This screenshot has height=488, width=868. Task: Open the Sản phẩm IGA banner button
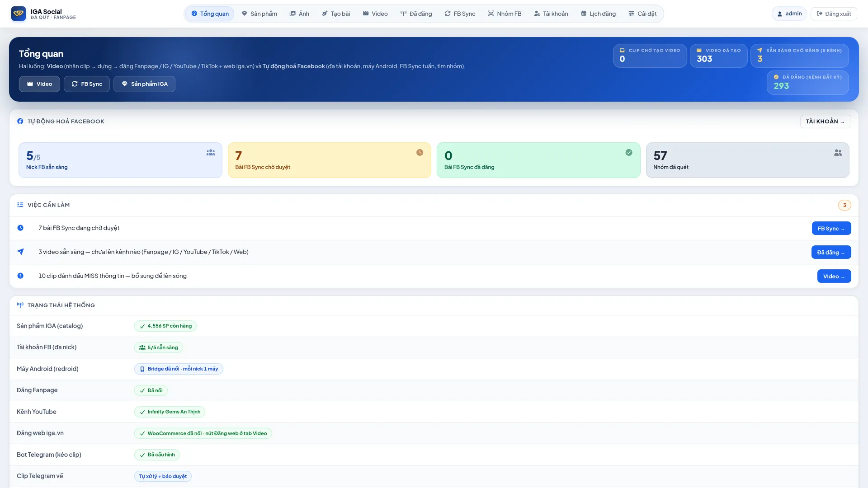tap(144, 84)
